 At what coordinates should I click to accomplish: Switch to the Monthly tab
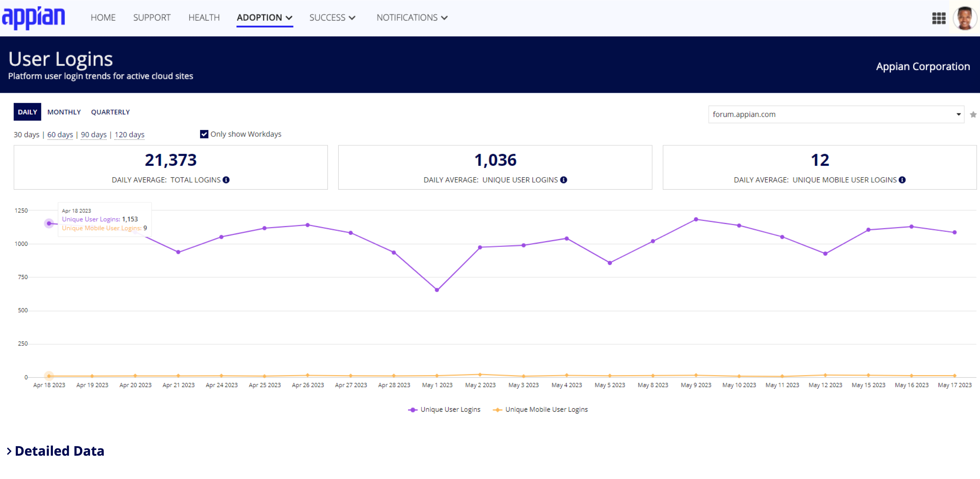click(64, 112)
